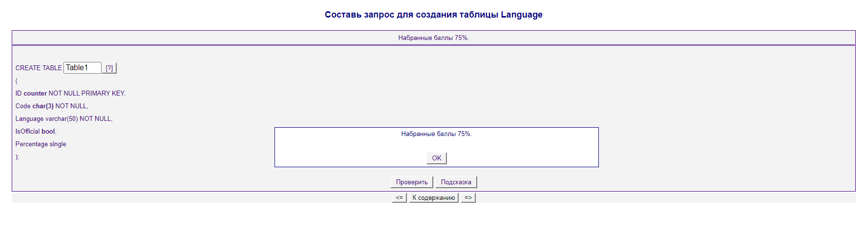
Task: Click the Подсказка hint button
Action: click(x=456, y=182)
